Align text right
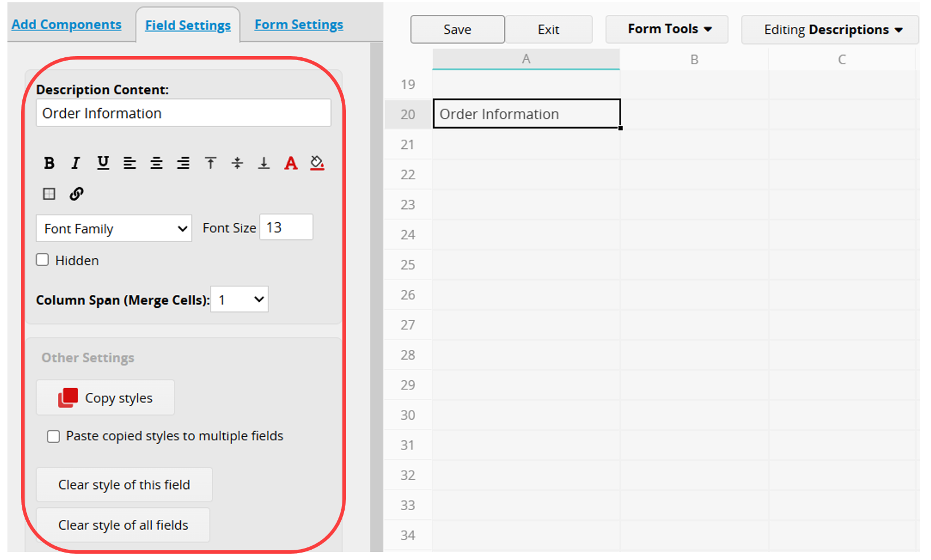This screenshot has width=931, height=560. point(183,163)
